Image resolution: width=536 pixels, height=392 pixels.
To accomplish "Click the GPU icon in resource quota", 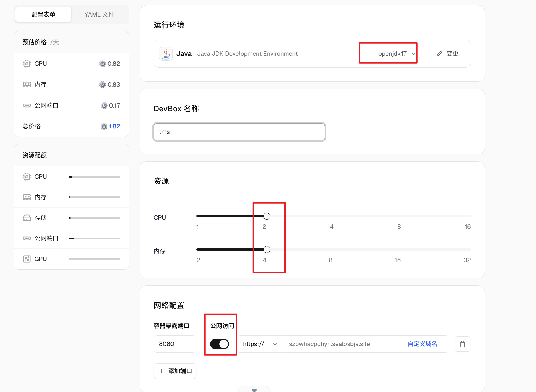I will pos(27,259).
